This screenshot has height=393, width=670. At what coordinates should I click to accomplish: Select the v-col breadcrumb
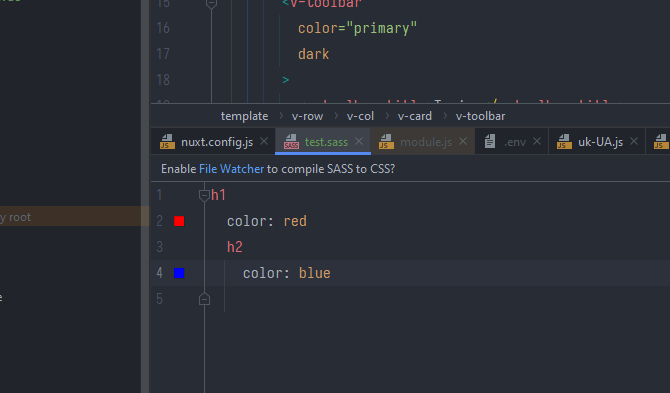(360, 116)
